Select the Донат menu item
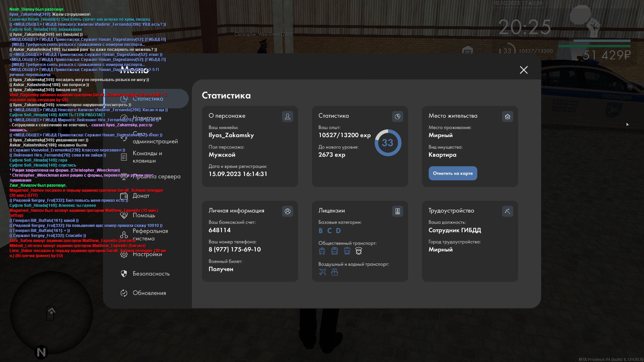The height and width of the screenshot is (362, 644). (141, 196)
